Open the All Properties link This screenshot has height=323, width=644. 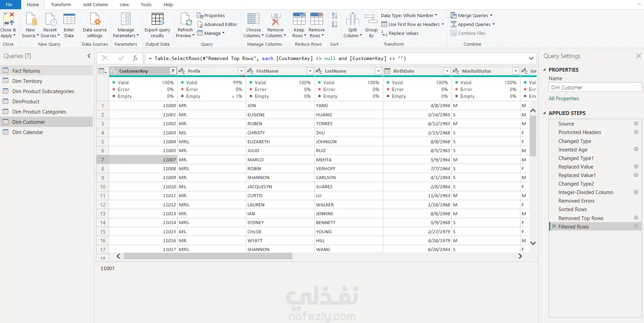[x=563, y=99]
